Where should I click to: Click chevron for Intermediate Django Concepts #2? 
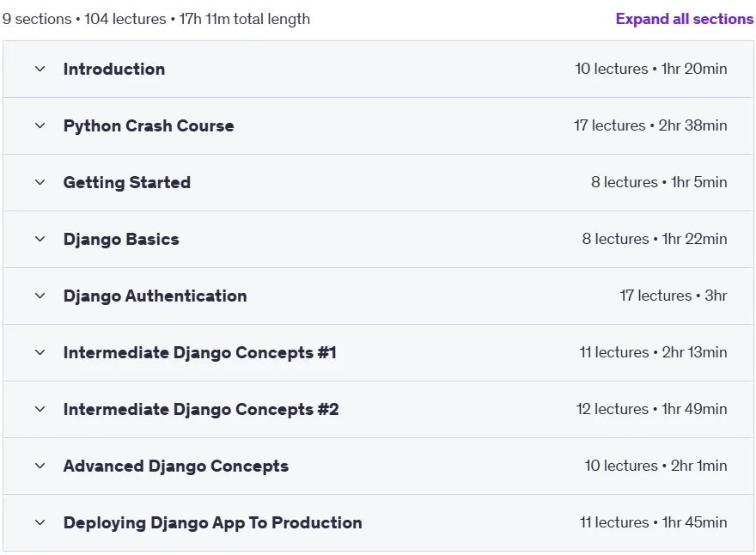click(x=40, y=410)
